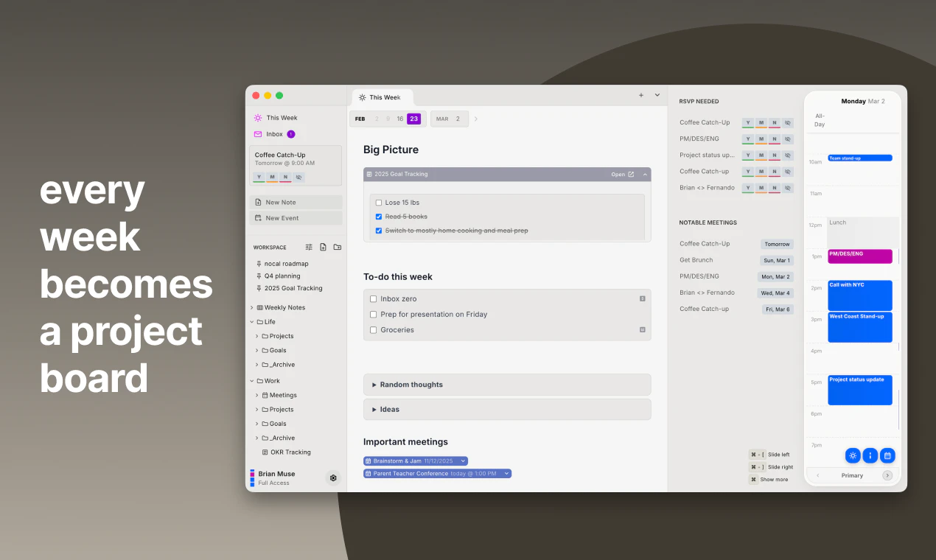Open pinned Q4 planning note

[x=282, y=276]
